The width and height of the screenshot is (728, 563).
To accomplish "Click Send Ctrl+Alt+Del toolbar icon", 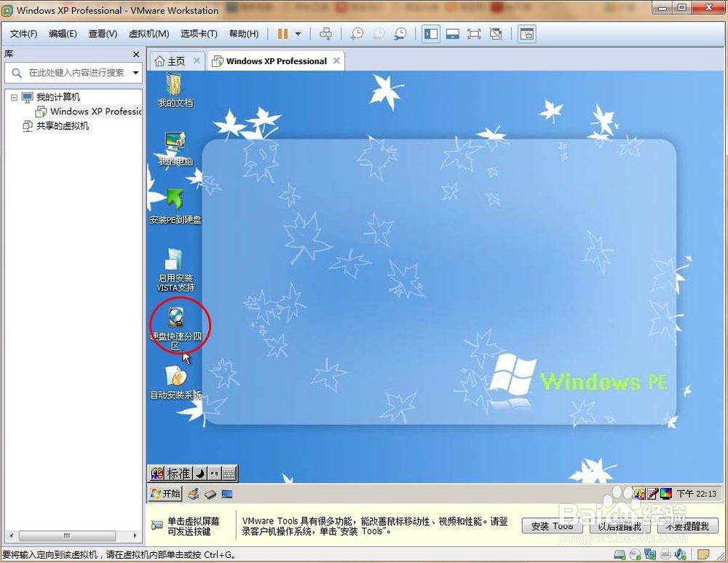I will tap(326, 34).
